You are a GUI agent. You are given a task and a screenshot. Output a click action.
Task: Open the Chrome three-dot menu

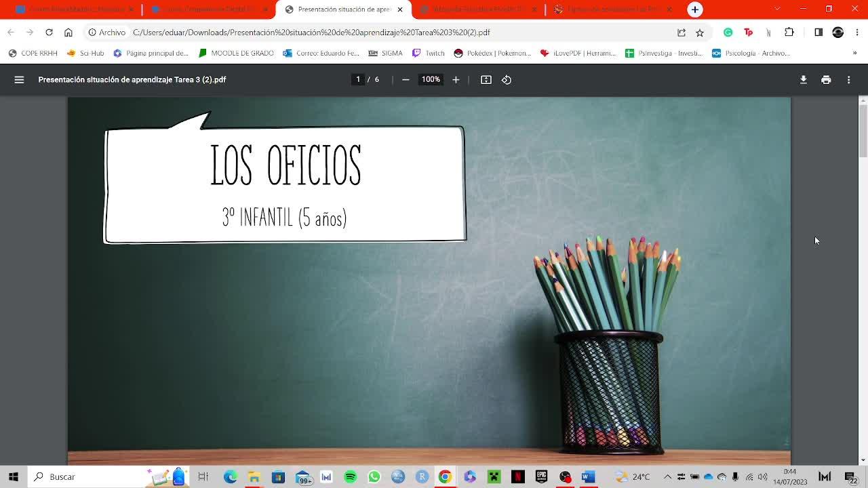point(857,33)
